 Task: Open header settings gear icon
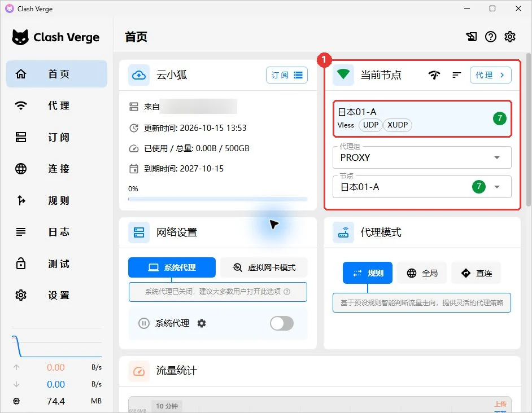coord(510,37)
